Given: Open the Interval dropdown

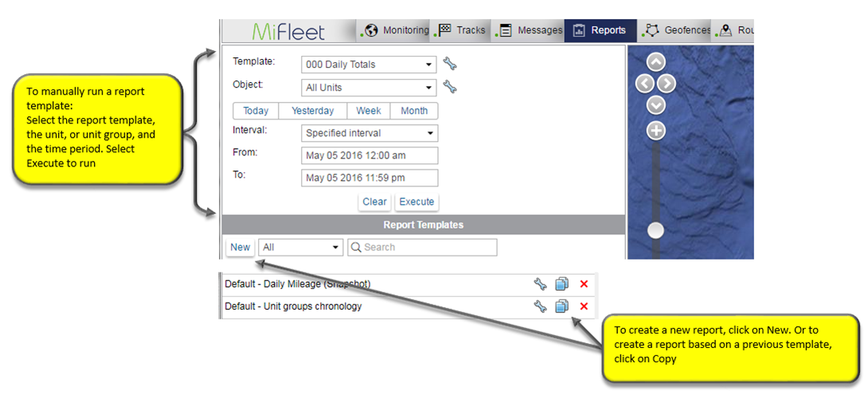Looking at the screenshot, I should (x=369, y=133).
